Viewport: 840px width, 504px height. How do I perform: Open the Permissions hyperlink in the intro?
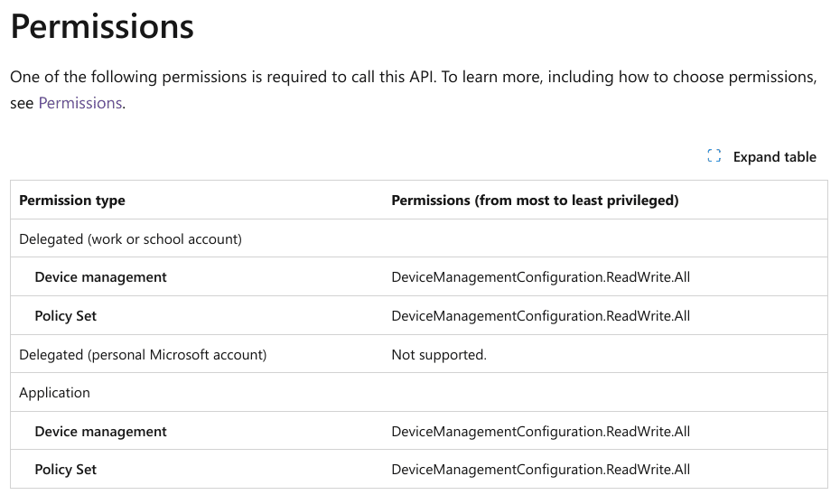pyautogui.click(x=79, y=103)
